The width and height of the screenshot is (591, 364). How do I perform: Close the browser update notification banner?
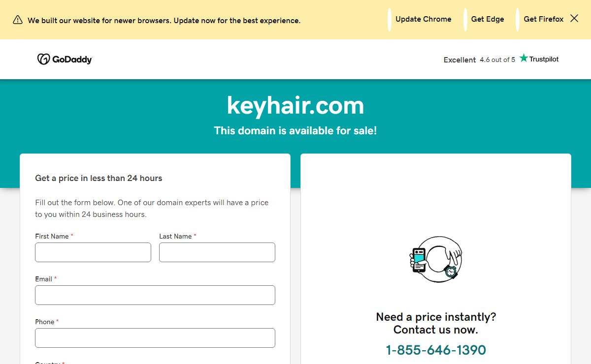574,19
